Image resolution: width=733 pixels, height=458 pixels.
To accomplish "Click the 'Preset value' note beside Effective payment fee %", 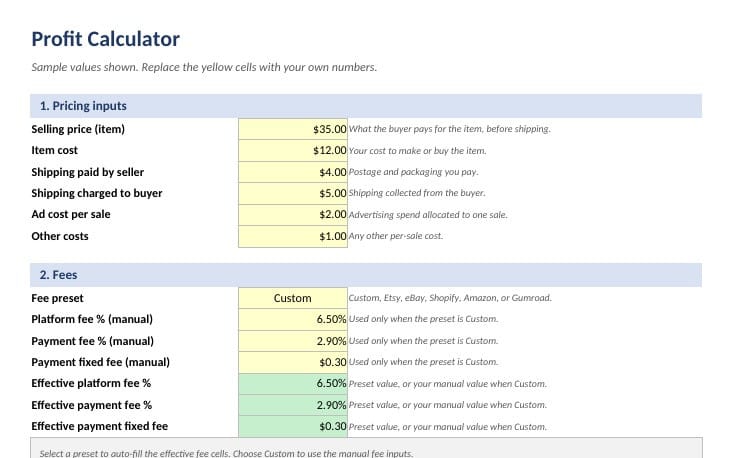I will click(x=447, y=405).
